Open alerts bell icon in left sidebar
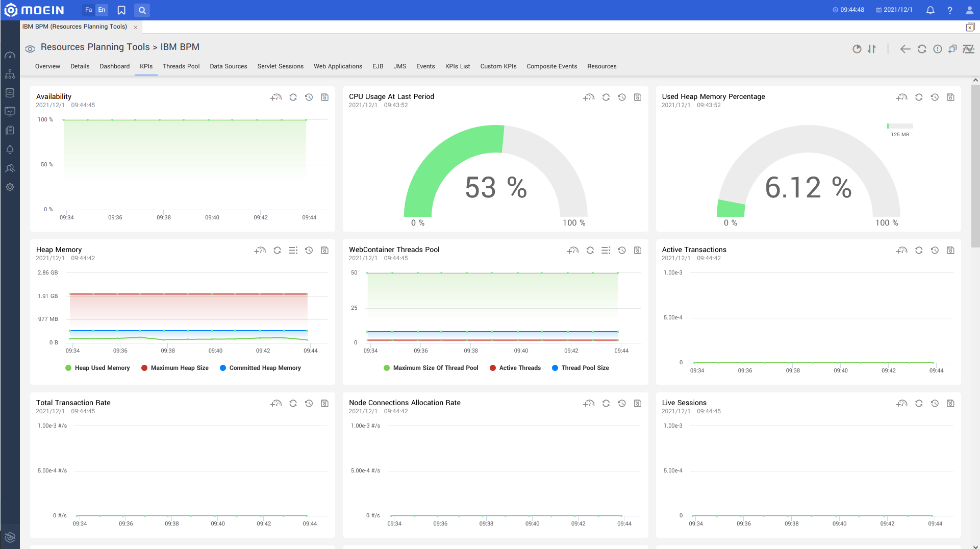The width and height of the screenshot is (980, 549). pos(10,149)
